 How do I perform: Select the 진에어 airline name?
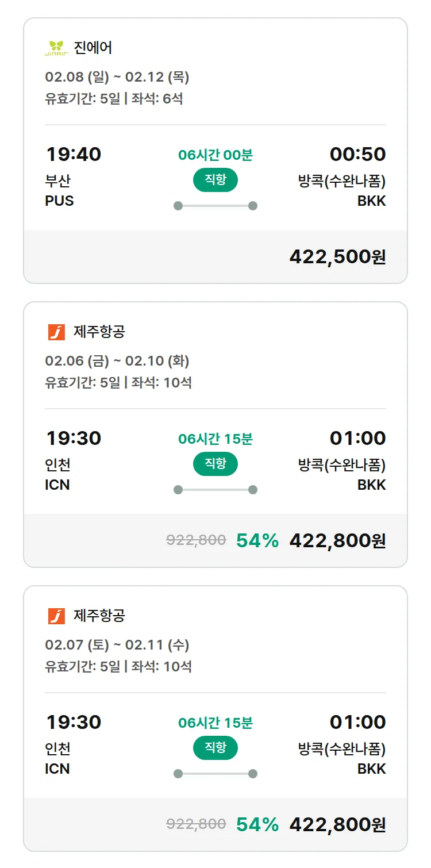pos(93,48)
